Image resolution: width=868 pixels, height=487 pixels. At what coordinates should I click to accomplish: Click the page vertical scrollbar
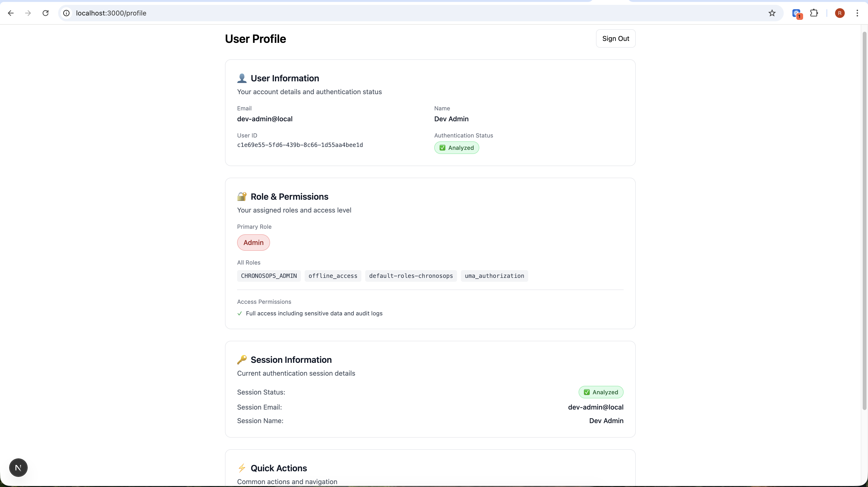pyautogui.click(x=864, y=221)
